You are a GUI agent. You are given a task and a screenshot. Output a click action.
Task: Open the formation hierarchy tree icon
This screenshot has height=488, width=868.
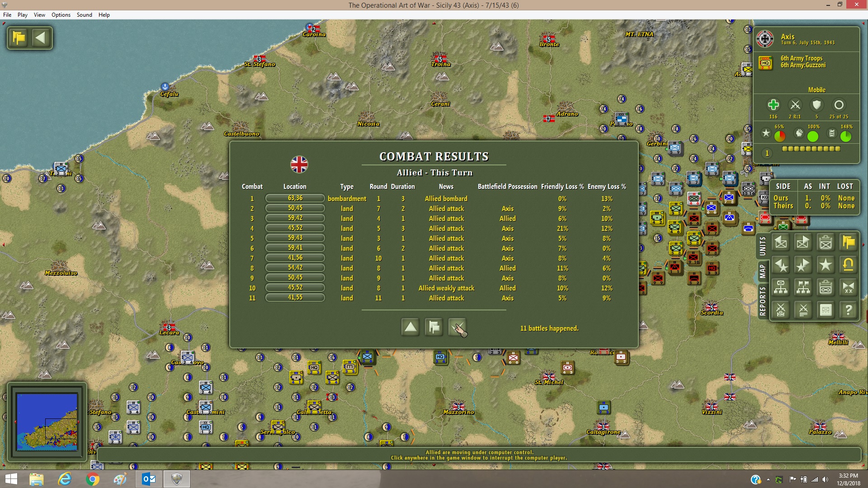click(781, 287)
